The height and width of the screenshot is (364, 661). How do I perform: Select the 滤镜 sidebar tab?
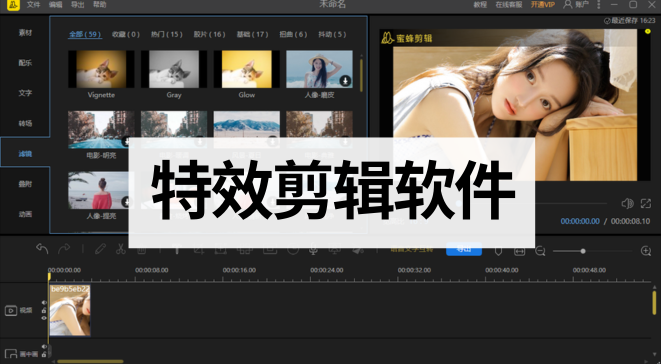tap(25, 154)
